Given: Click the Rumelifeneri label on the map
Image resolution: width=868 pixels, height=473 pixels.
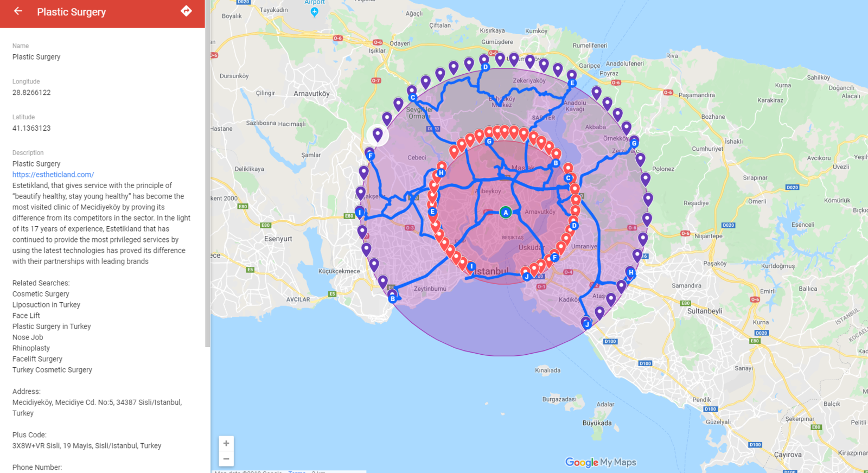Looking at the screenshot, I should (x=590, y=46).
